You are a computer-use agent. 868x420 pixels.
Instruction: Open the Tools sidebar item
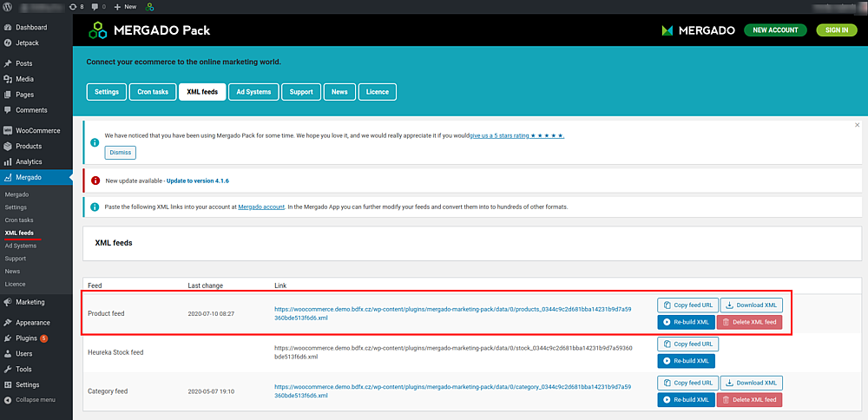(36, 369)
